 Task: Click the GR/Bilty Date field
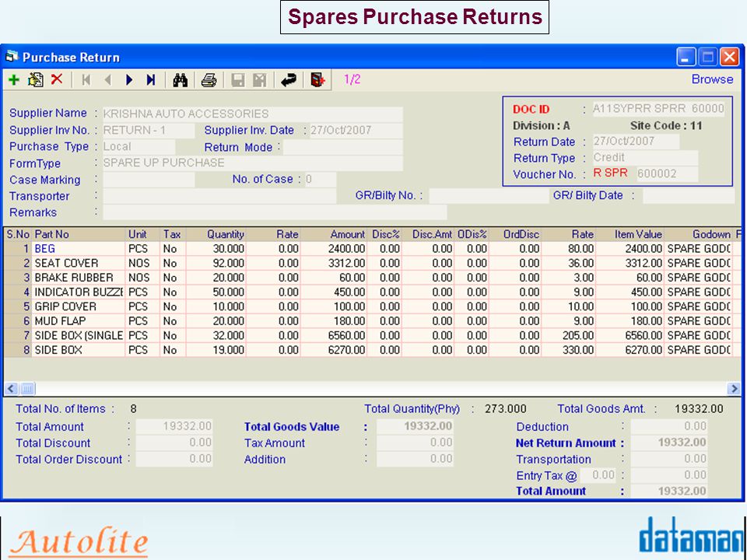coord(689,196)
